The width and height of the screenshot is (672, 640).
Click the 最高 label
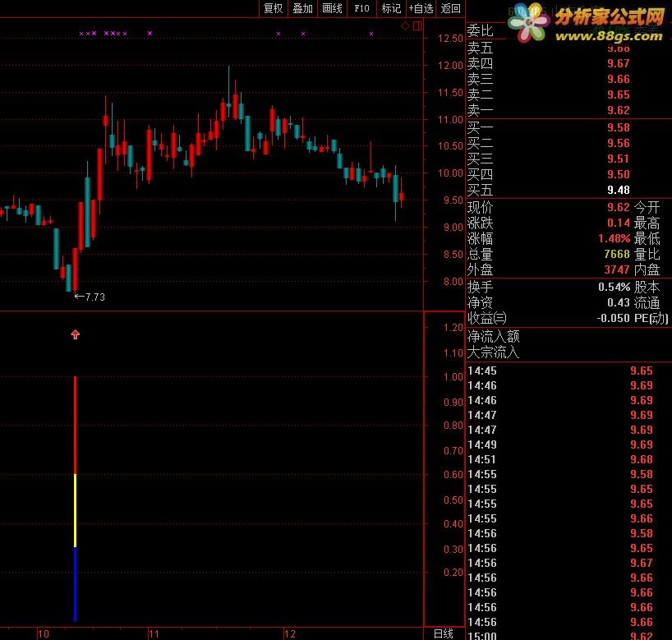[x=647, y=223]
